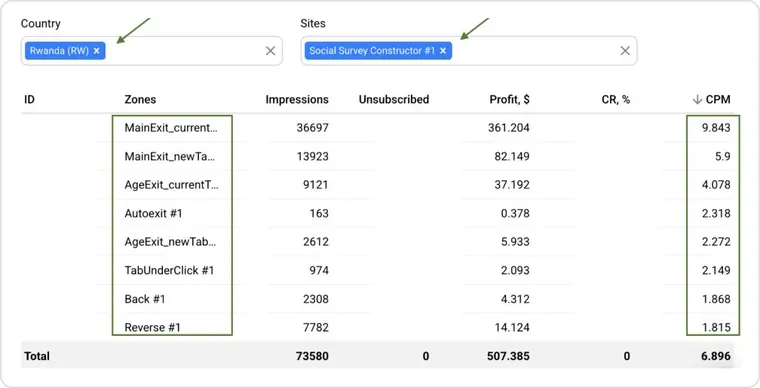The image size is (760, 388).
Task: Open the Country filter field
Action: pyautogui.click(x=151, y=51)
